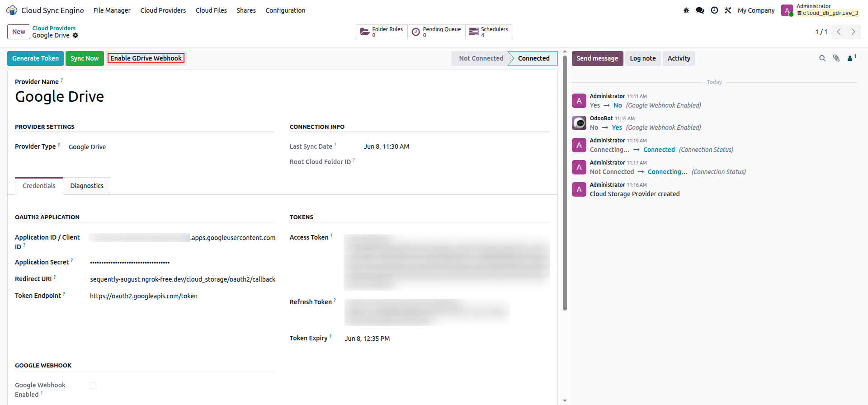Open the Schedulers stat button
868x405 pixels.
489,32
